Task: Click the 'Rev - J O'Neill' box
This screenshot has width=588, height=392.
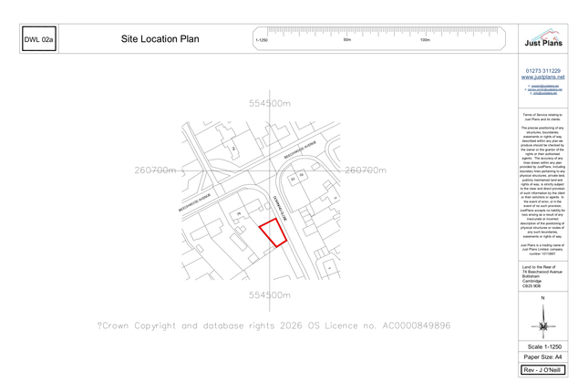Action: [x=542, y=370]
